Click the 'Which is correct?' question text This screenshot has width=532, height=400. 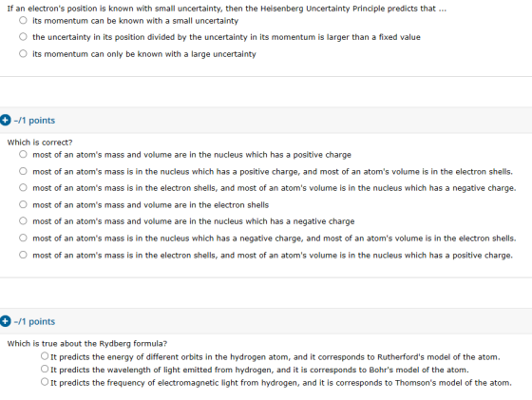pos(40,143)
